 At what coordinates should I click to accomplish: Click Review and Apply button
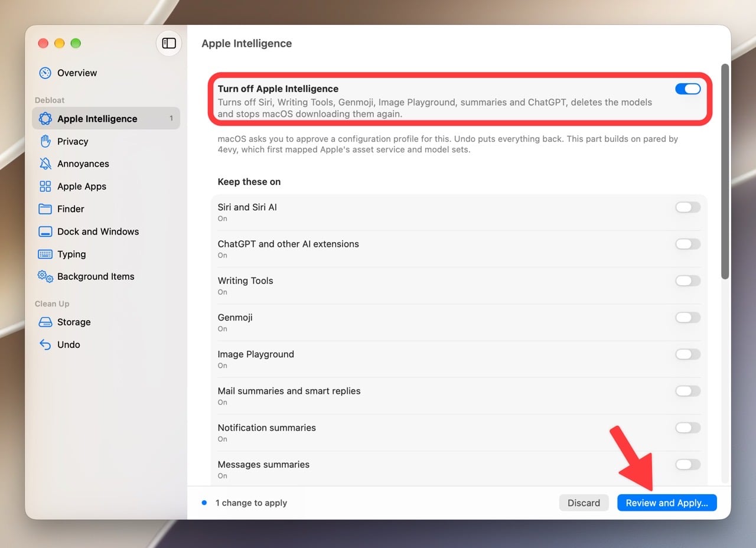pyautogui.click(x=667, y=503)
